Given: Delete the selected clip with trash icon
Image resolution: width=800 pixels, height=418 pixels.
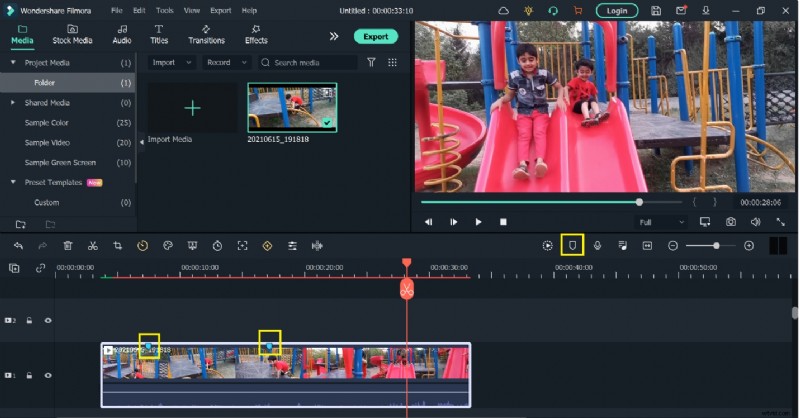Looking at the screenshot, I should [67, 246].
